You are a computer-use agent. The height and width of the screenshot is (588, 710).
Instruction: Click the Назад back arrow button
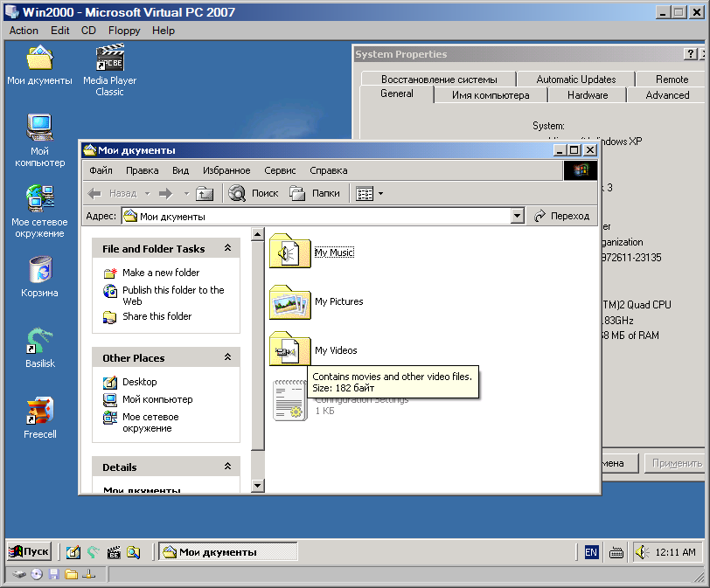pyautogui.click(x=112, y=194)
